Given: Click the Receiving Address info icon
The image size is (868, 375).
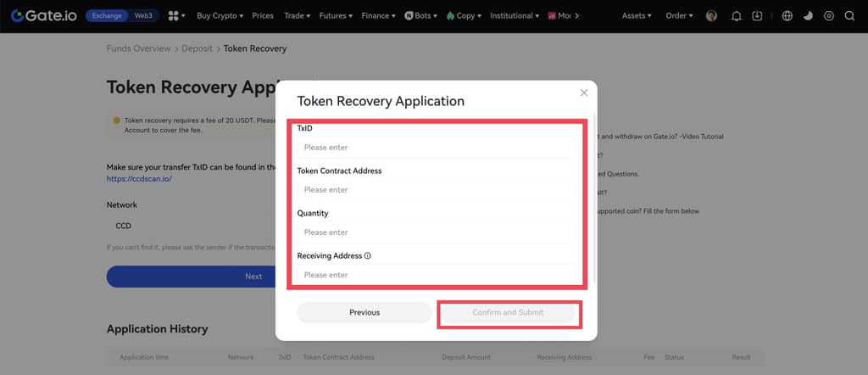Looking at the screenshot, I should (x=368, y=255).
